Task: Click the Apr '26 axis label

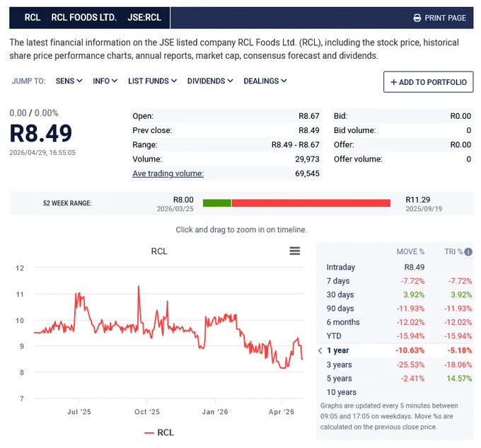Action: 282,412
